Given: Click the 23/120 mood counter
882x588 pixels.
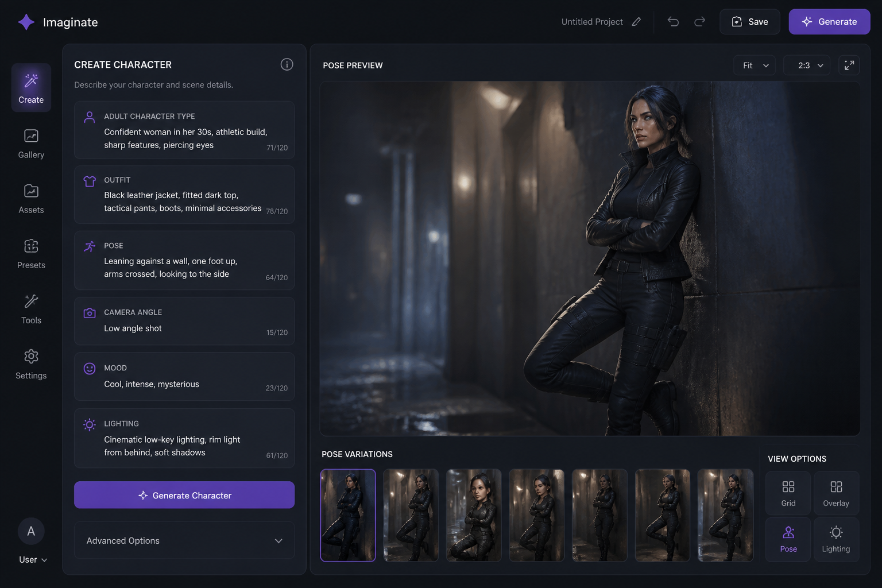Looking at the screenshot, I should [277, 388].
